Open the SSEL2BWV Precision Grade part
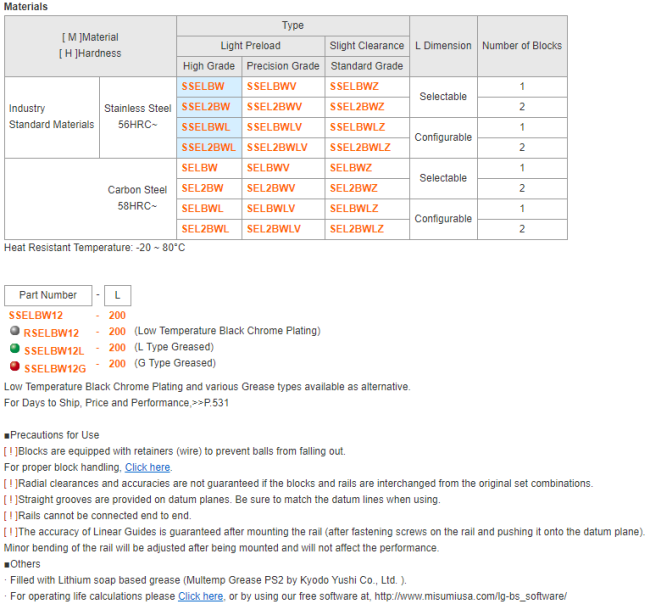 (274, 107)
